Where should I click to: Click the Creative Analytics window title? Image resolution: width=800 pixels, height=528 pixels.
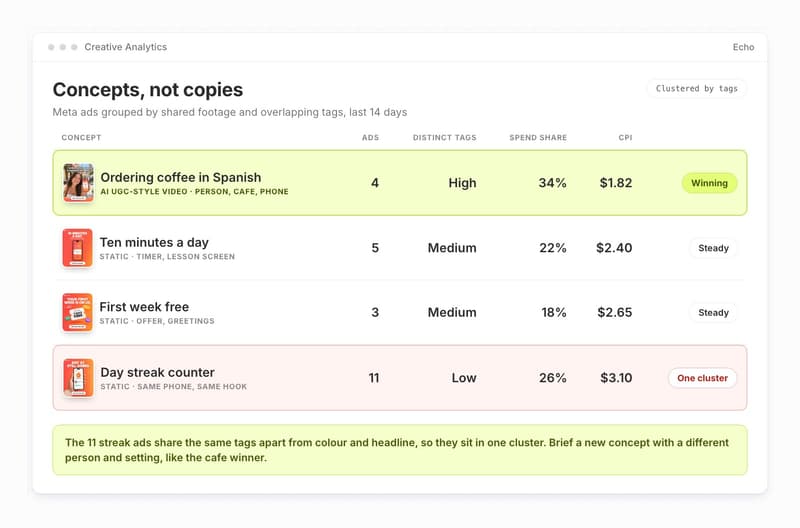[x=126, y=47]
